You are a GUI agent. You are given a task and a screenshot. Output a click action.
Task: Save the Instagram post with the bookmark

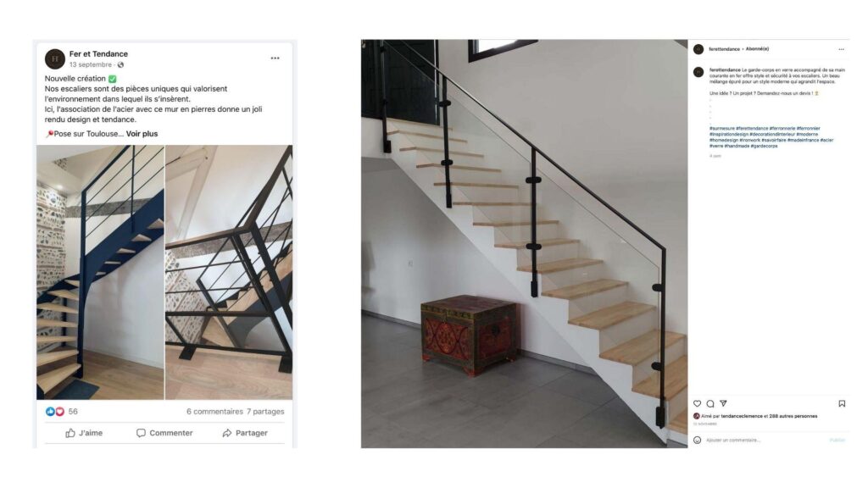[842, 404]
